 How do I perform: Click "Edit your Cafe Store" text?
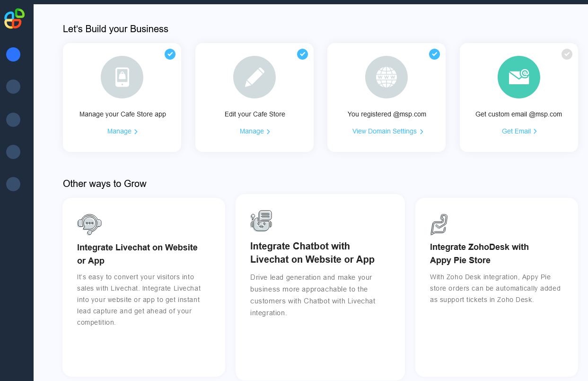[255, 114]
